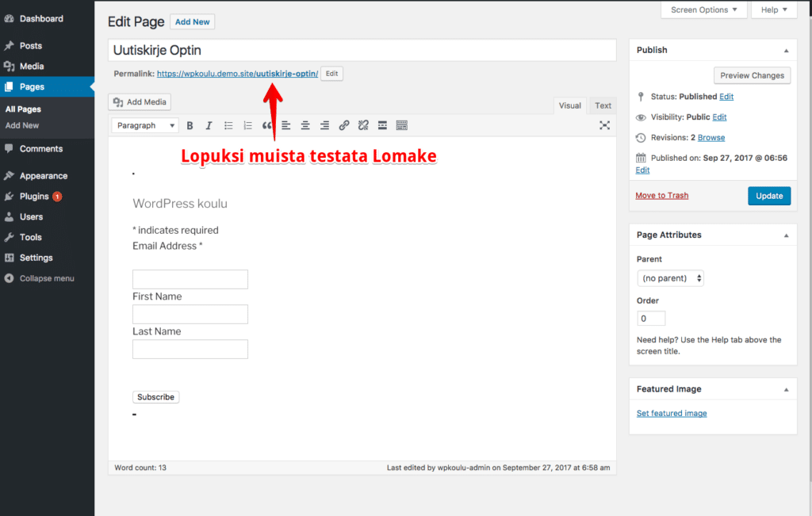This screenshot has width=812, height=516.
Task: Toggle bold formatting in editor toolbar
Action: click(190, 125)
